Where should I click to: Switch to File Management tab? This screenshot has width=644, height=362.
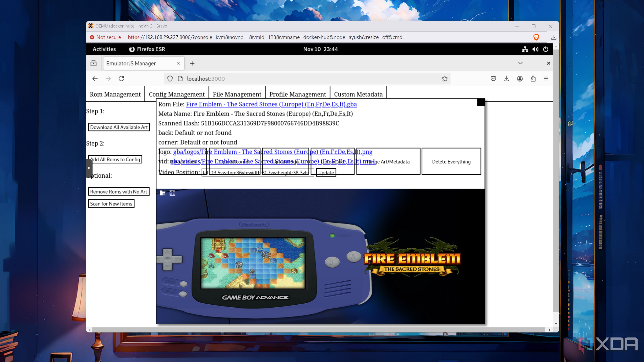click(237, 94)
